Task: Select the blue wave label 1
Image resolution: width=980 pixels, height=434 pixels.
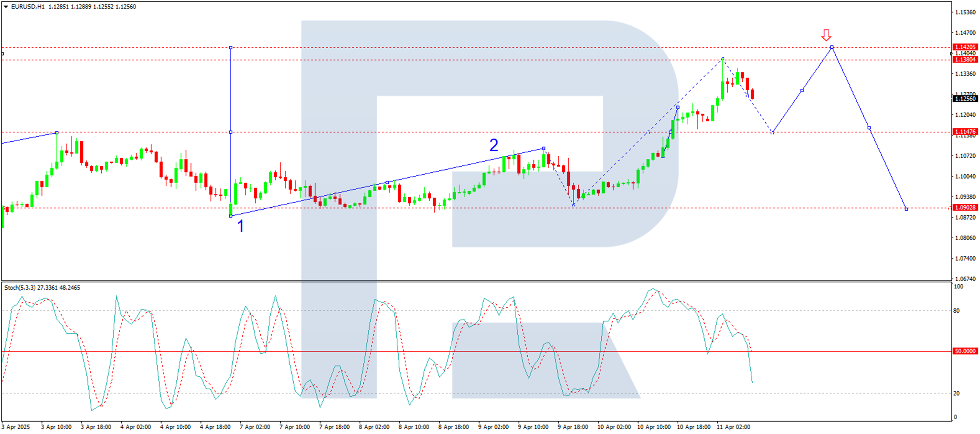Action: pyautogui.click(x=240, y=226)
